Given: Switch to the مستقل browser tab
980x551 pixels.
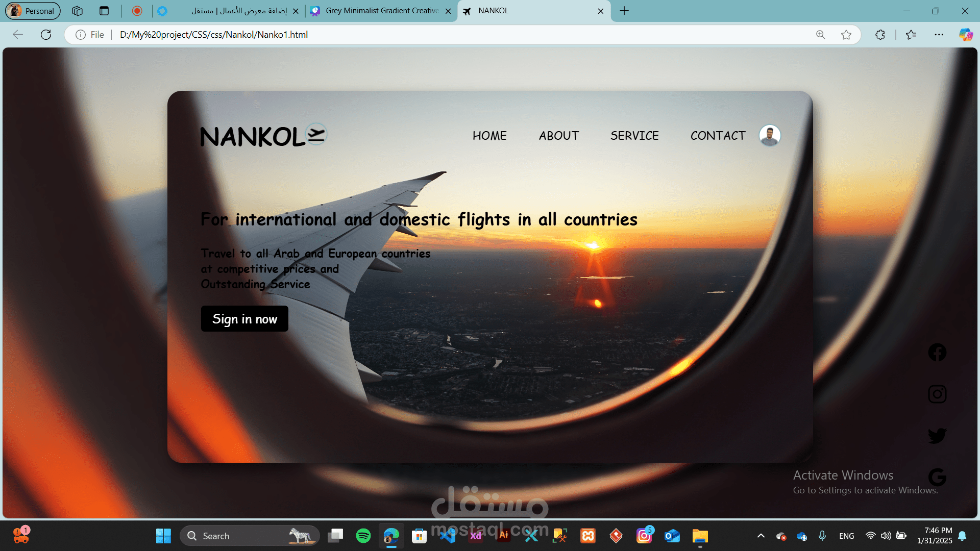Looking at the screenshot, I should tap(239, 11).
